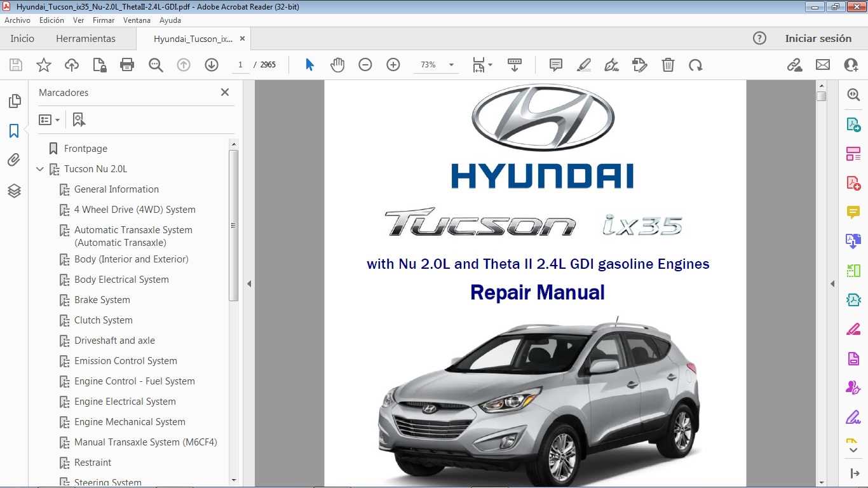868x488 pixels.
Task: Open Manual Transaxle System (M6CF4) bookmark
Action: coord(146,442)
